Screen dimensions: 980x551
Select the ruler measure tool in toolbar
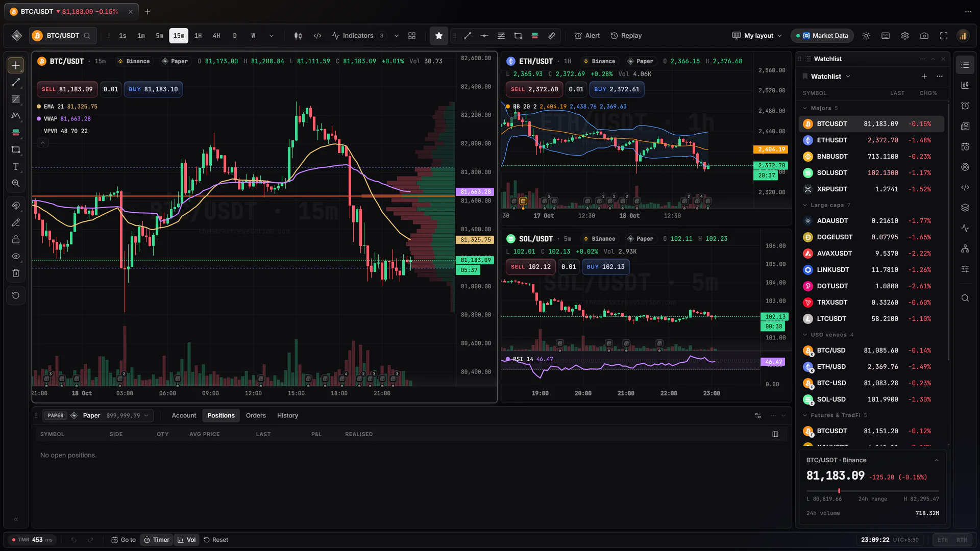(x=552, y=36)
